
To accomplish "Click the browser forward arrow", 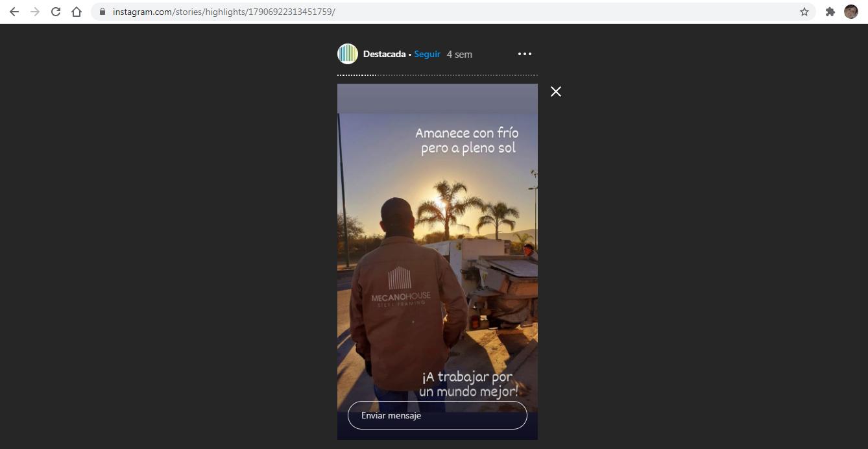I will point(35,12).
